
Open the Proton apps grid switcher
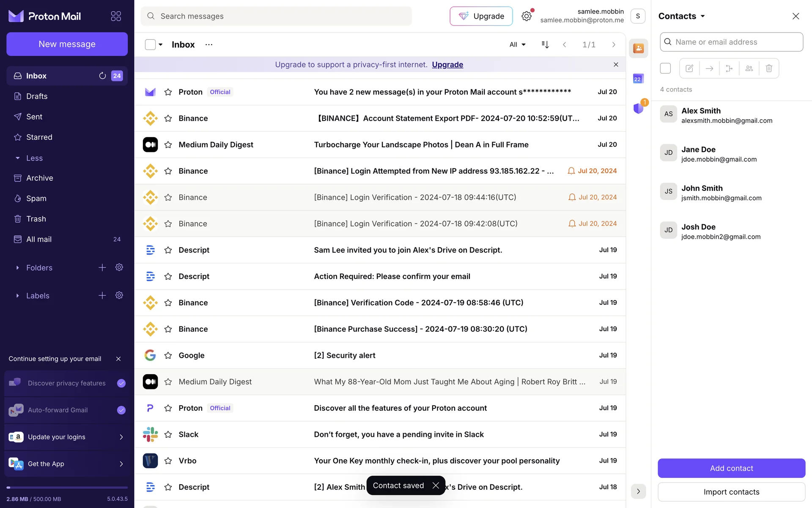(x=116, y=16)
